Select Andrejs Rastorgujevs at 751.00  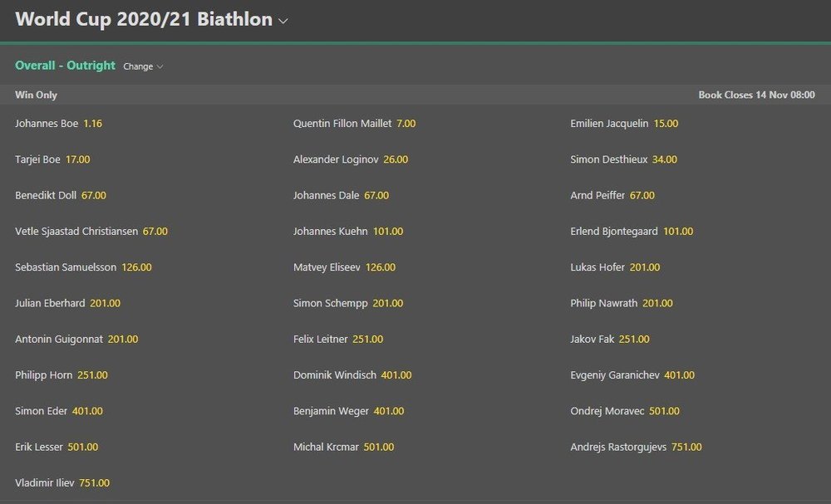686,448
